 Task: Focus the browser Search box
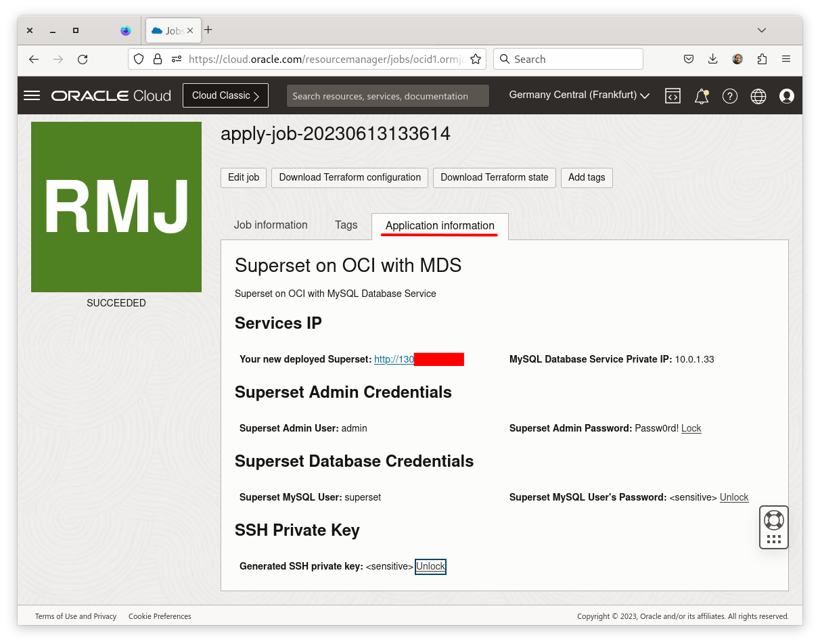[x=568, y=59]
